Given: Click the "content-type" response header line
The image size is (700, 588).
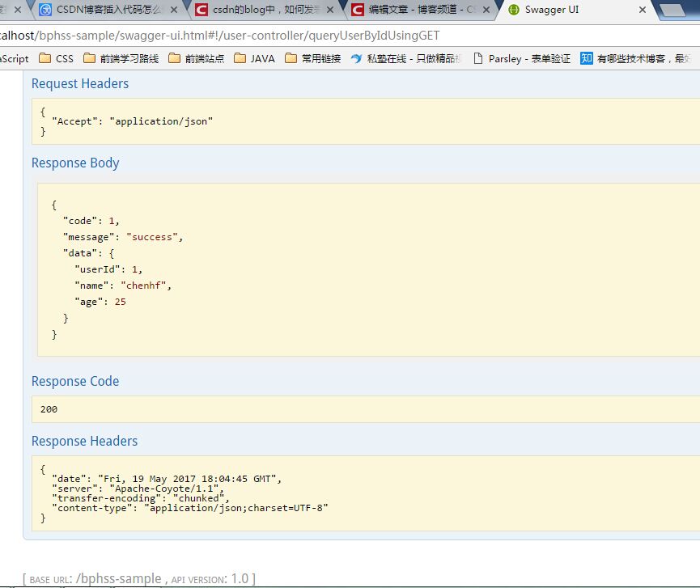Looking at the screenshot, I should pos(190,508).
